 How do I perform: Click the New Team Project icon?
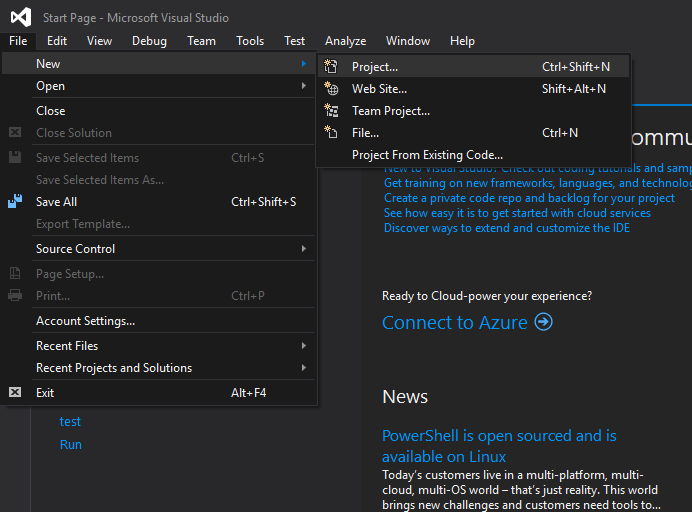(331, 110)
